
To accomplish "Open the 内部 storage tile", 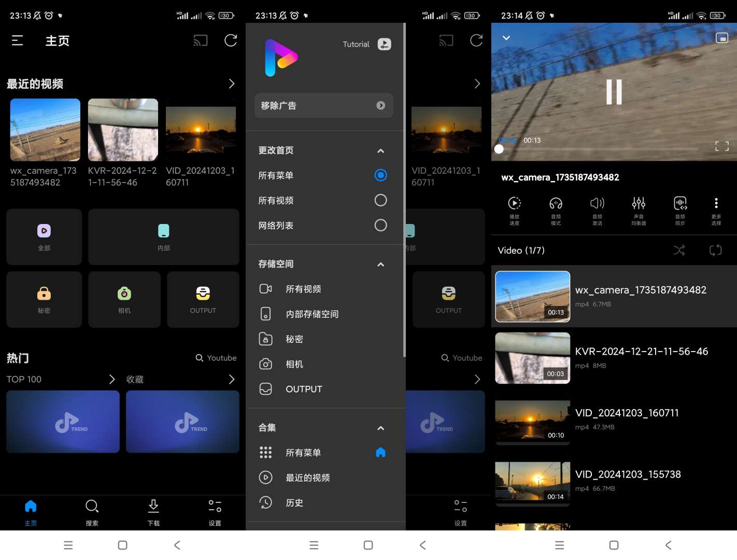I will pos(164,237).
